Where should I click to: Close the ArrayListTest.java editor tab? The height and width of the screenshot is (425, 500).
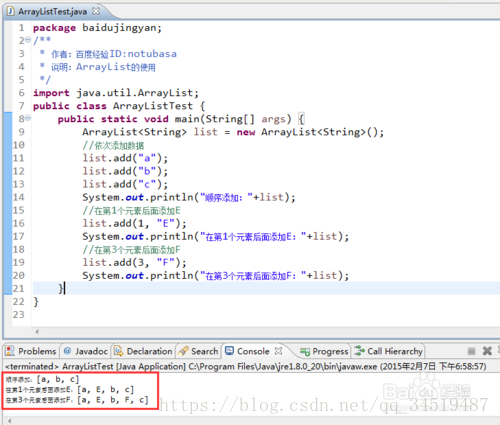point(96,11)
